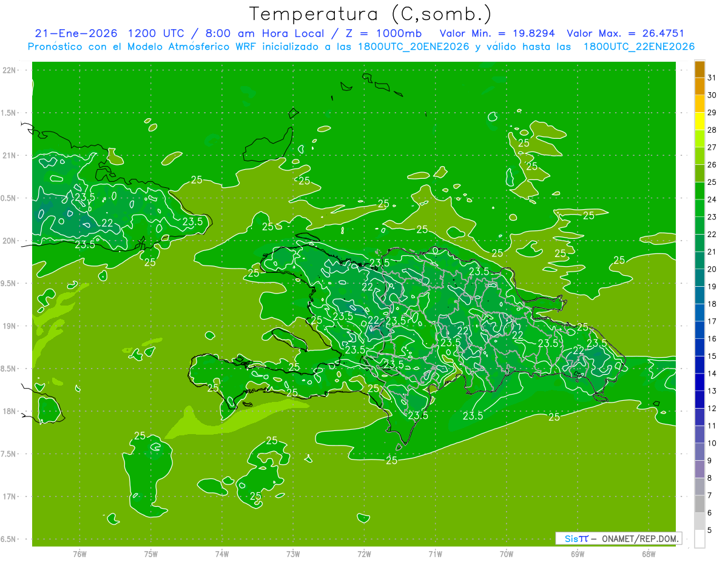Choose the yellow swatch between 28 and 29
This screenshot has height=562, width=728.
coord(699,121)
